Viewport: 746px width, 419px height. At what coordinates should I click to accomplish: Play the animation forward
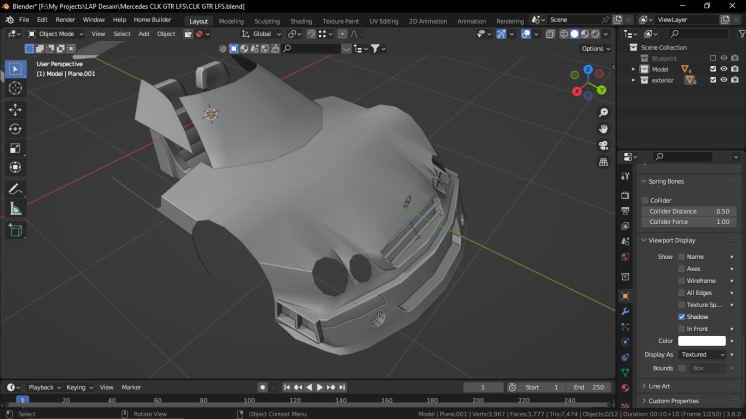click(x=320, y=388)
